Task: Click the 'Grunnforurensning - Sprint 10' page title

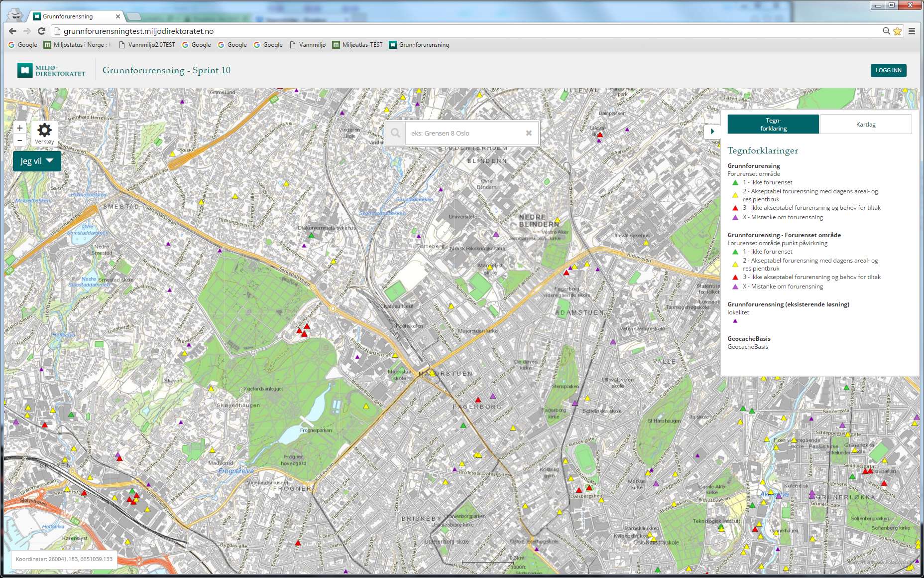Action: pos(166,70)
